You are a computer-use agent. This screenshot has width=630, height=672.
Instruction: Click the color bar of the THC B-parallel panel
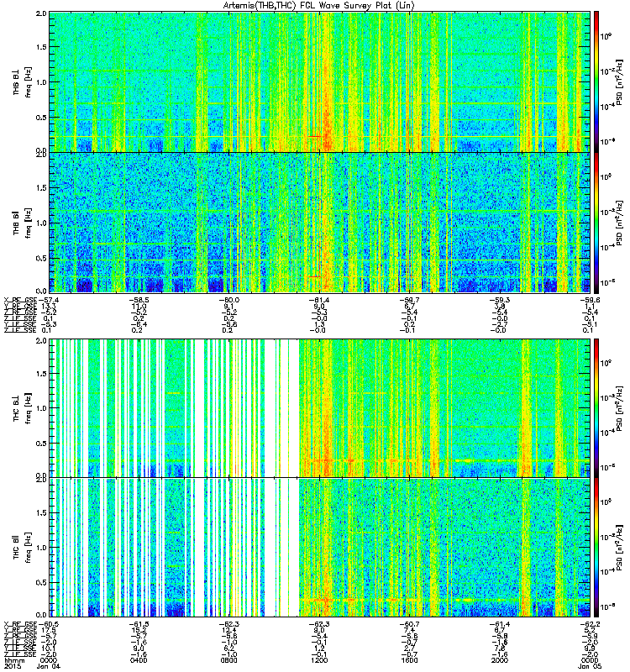[596, 548]
